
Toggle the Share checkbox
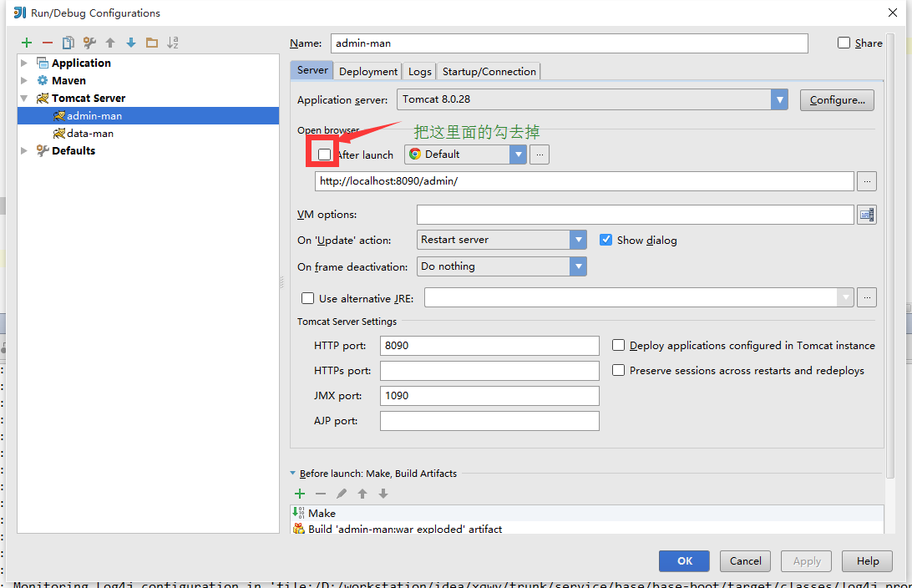[x=844, y=43]
